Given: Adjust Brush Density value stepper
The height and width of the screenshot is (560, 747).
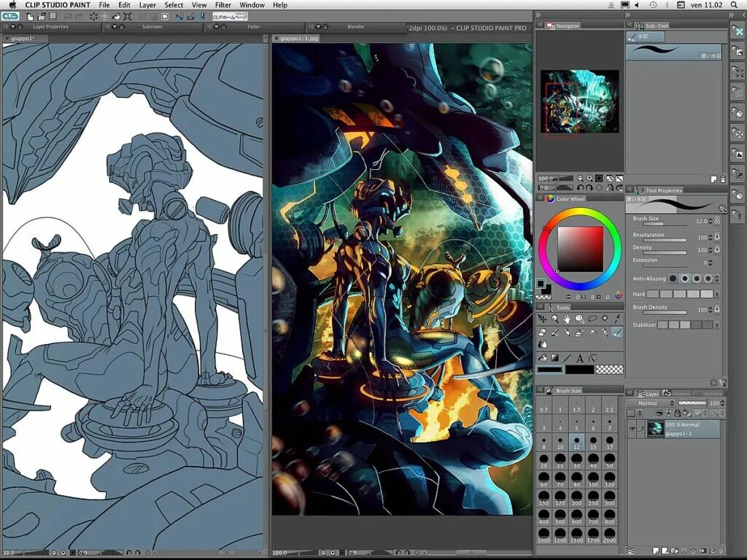Looking at the screenshot, I should click(711, 309).
